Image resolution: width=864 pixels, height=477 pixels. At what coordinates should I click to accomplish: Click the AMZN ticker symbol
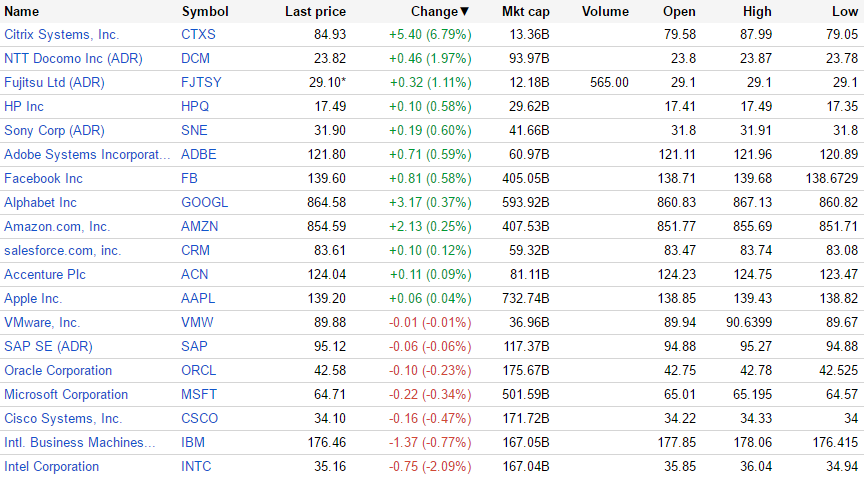tap(199, 227)
